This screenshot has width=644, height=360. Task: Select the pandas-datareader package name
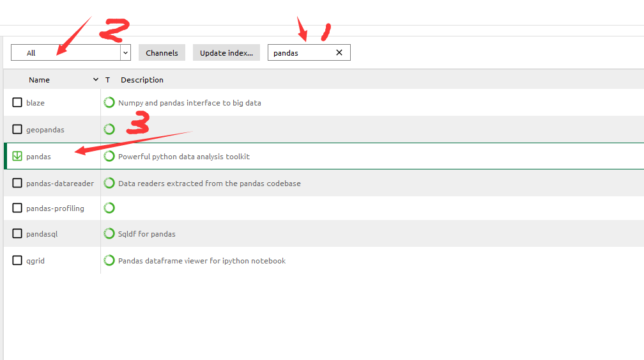click(x=60, y=184)
